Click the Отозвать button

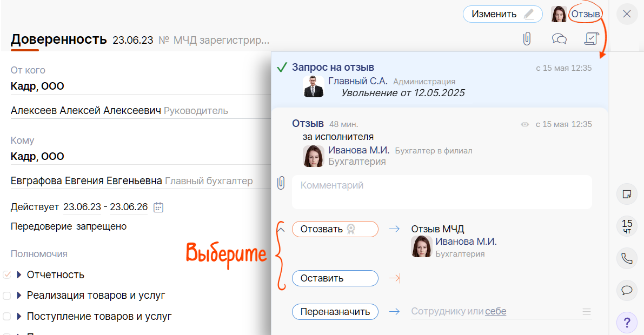pyautogui.click(x=335, y=229)
